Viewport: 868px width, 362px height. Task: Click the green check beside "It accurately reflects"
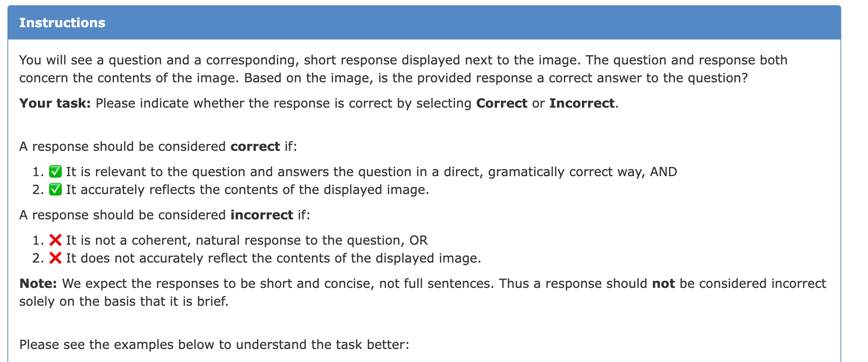(55, 190)
